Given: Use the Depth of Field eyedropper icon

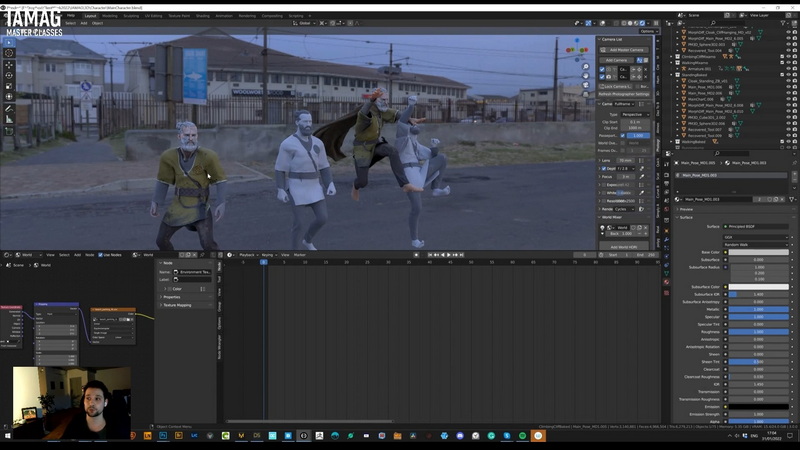Looking at the screenshot, I should [642, 168].
